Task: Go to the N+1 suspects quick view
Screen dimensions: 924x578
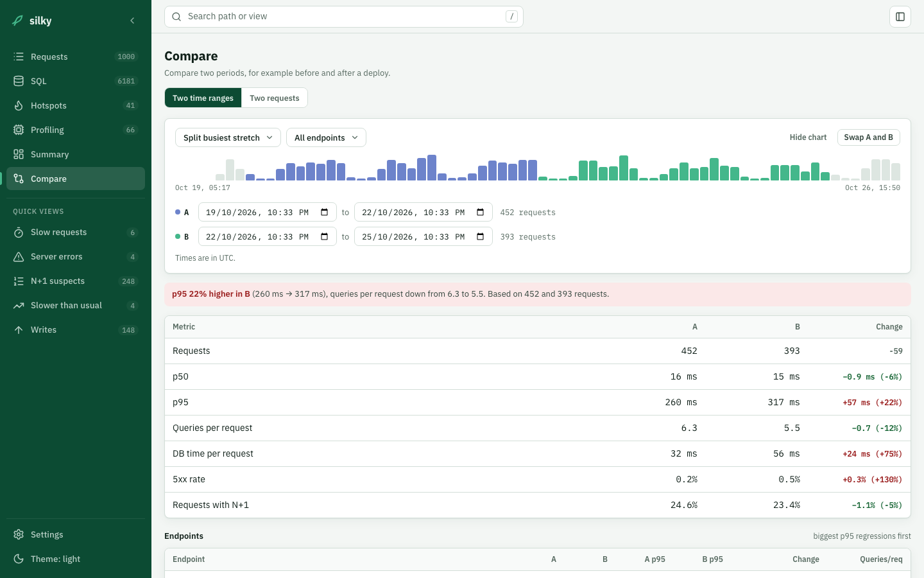Action: tap(76, 281)
